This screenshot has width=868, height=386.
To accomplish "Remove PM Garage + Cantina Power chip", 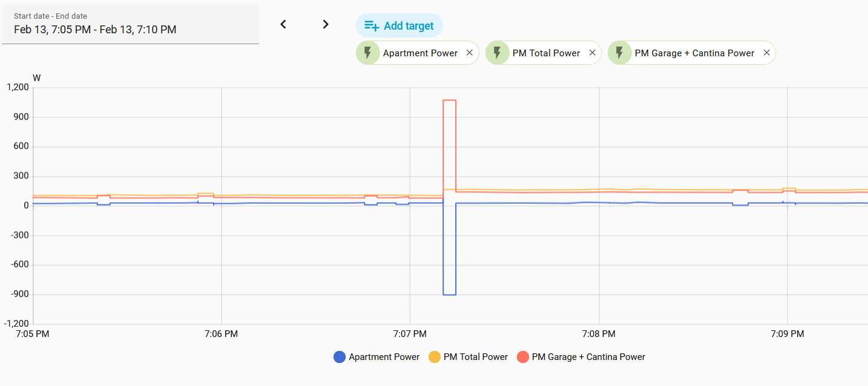I will (x=766, y=53).
